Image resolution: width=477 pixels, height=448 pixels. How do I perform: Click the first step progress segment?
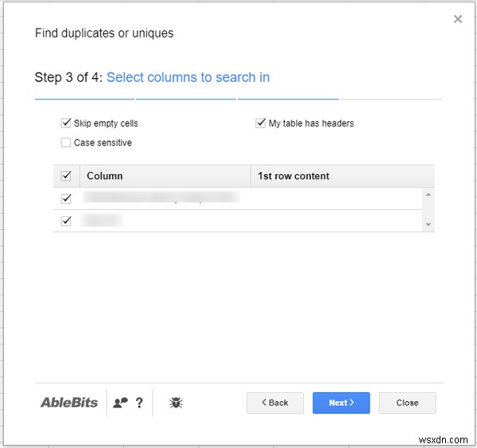[x=84, y=99]
